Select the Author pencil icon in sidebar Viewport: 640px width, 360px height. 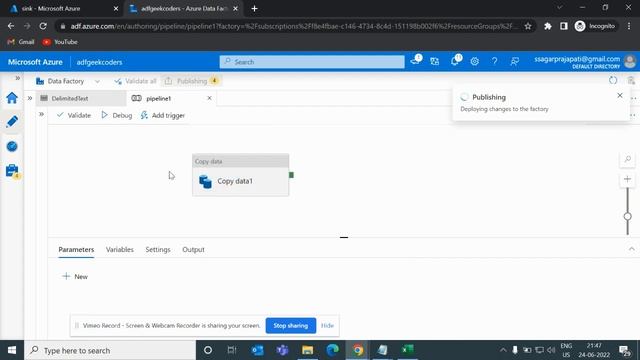(12, 122)
